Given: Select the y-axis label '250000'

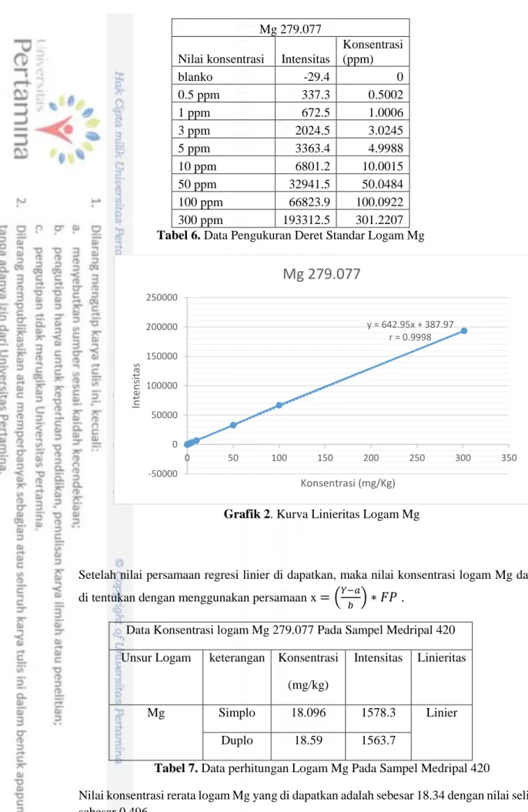Looking at the screenshot, I should click(162, 298).
